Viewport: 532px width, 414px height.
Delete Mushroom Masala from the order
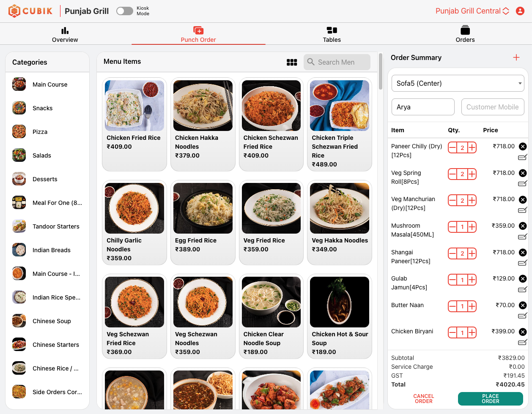click(523, 226)
